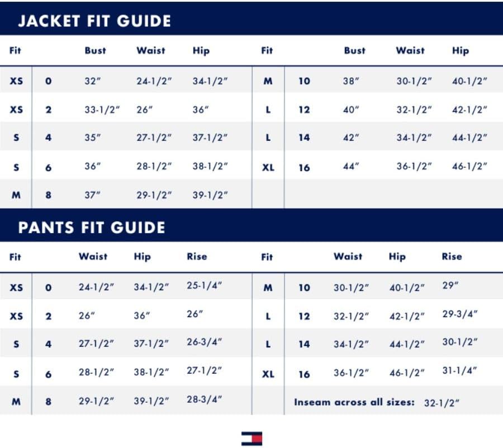Click the 31-1/4" rise value for size 16
The height and width of the screenshot is (448, 503).
point(460,370)
